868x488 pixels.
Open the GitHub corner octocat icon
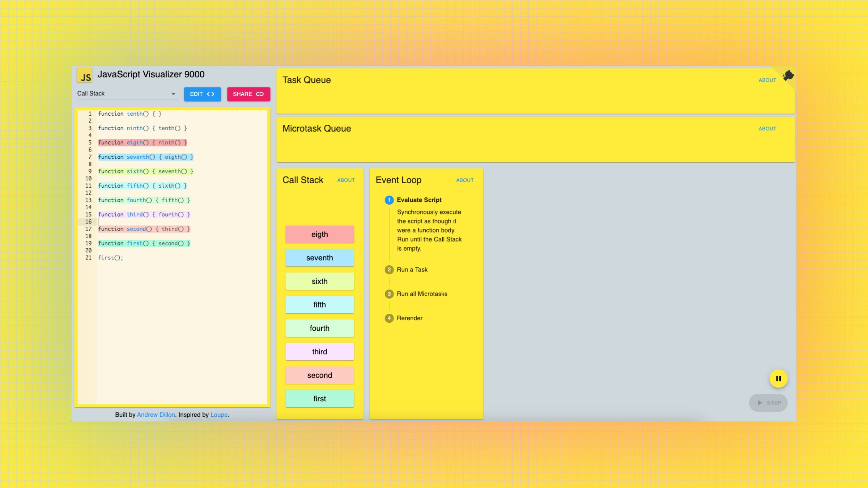tap(788, 76)
